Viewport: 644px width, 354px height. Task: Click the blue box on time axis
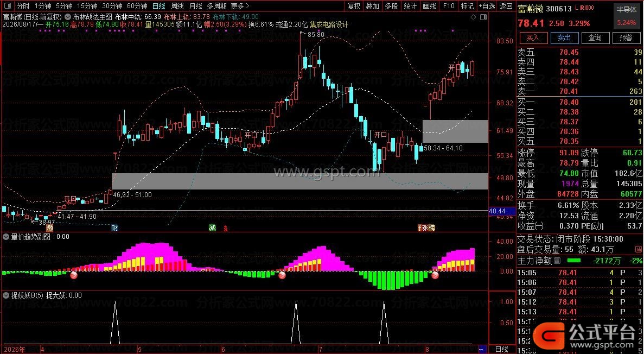483,350
